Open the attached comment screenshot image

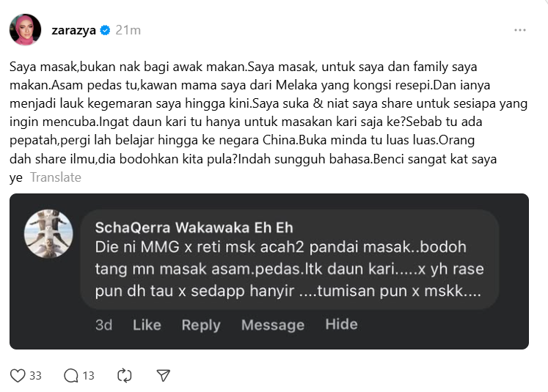[x=269, y=272]
